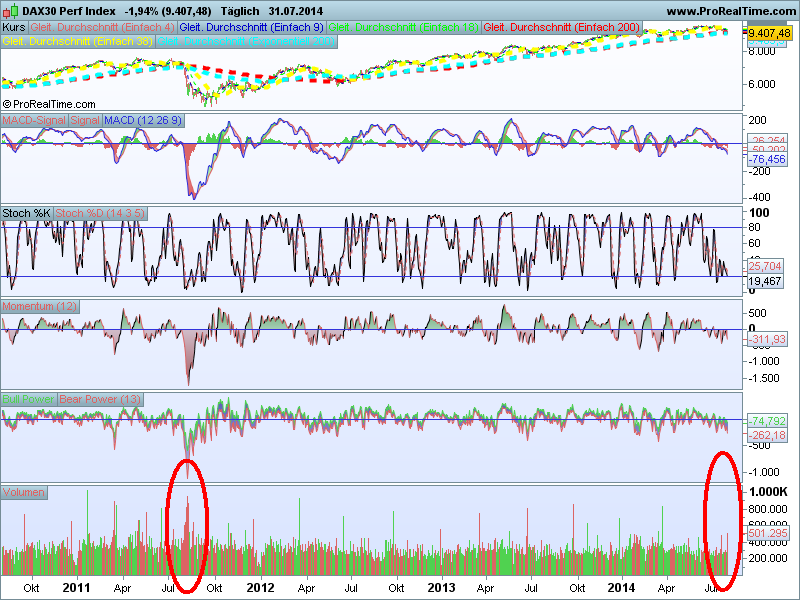
Task: Select the Stoch %D (14 3 5) label
Action: pyautogui.click(x=100, y=213)
